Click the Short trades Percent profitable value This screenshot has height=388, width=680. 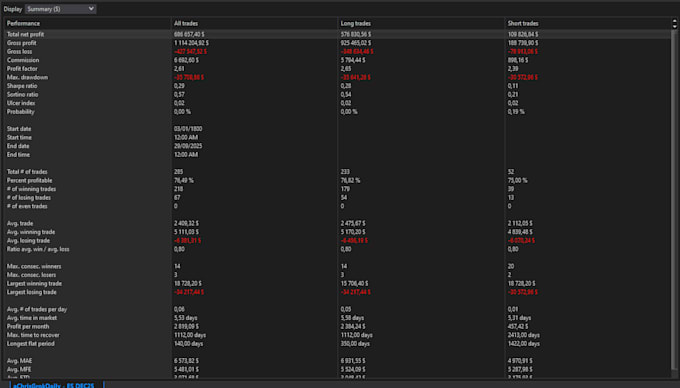517,180
